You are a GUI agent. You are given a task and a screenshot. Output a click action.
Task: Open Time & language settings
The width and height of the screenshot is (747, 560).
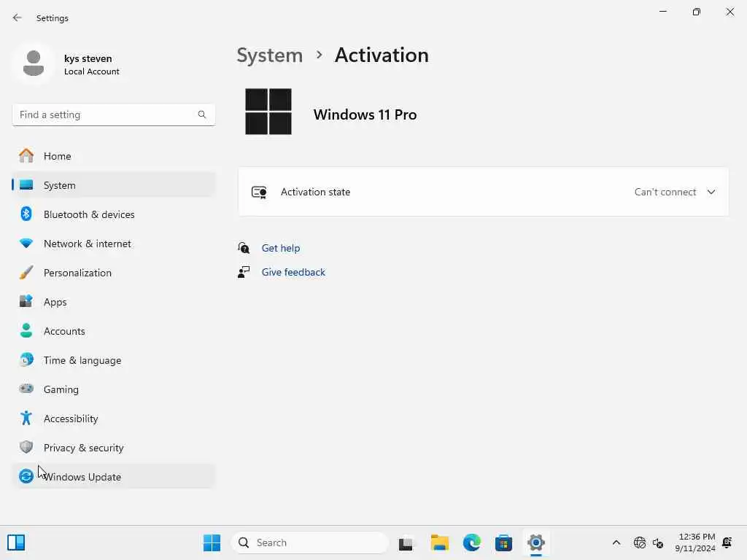point(113,360)
